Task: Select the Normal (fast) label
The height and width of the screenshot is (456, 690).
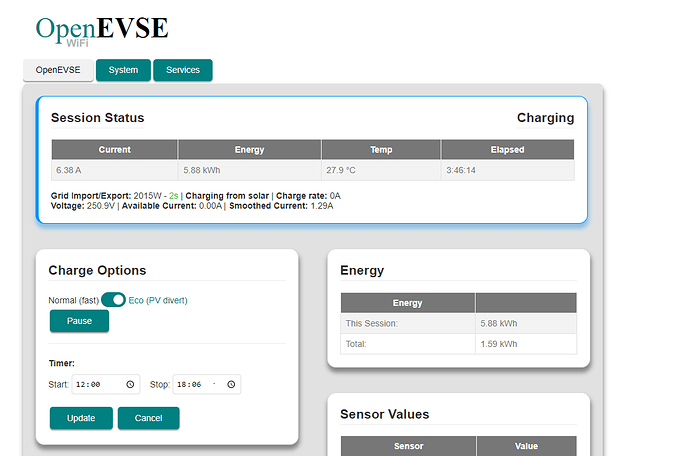Action: point(73,300)
